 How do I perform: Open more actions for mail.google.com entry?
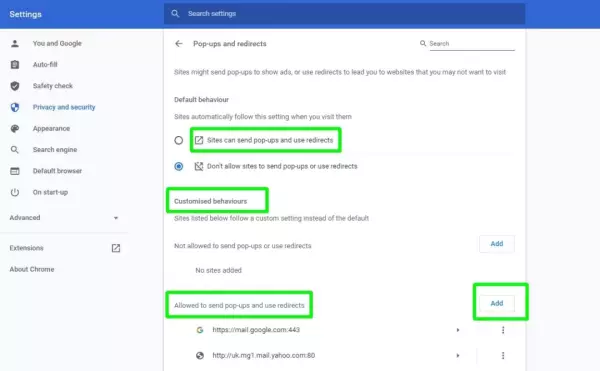(x=503, y=330)
